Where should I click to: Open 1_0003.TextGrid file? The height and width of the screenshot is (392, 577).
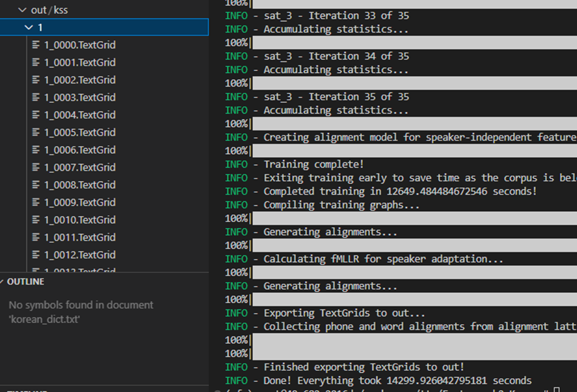pos(80,97)
